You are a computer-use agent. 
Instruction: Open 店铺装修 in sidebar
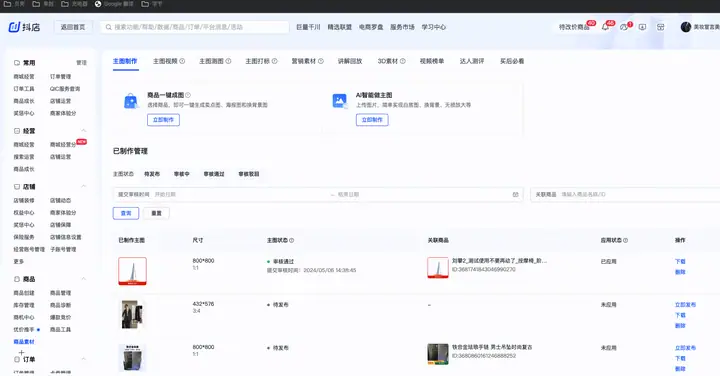pyautogui.click(x=24, y=201)
